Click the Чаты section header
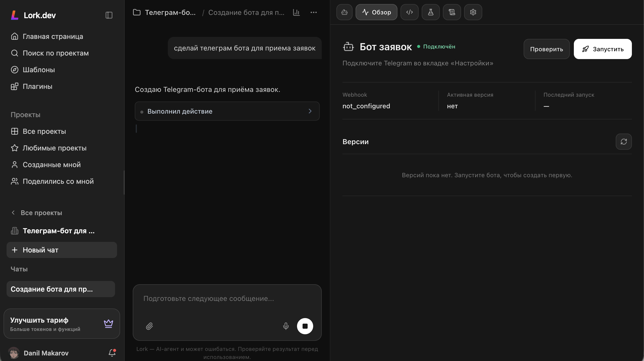 pyautogui.click(x=19, y=269)
